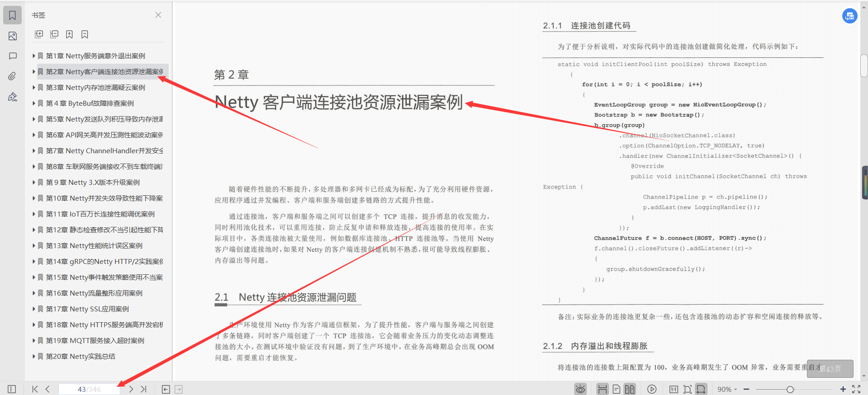
Task: Open bookmark 第13章 Netty性能统计误区案例
Action: coord(94,246)
